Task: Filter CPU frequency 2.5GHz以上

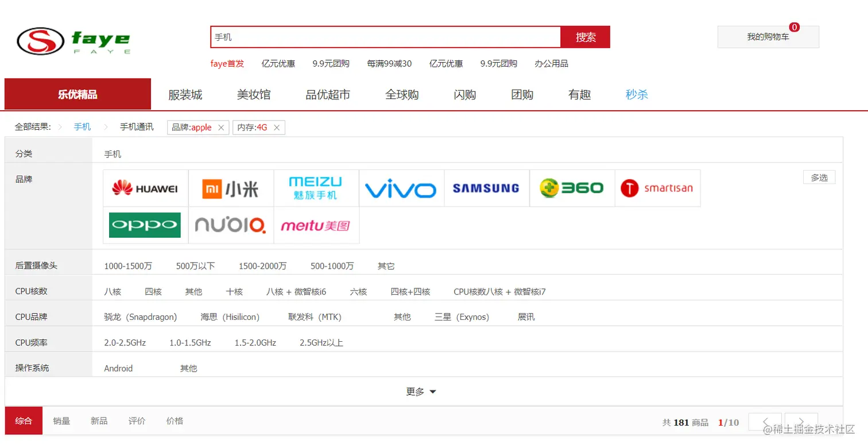Action: 321,343
